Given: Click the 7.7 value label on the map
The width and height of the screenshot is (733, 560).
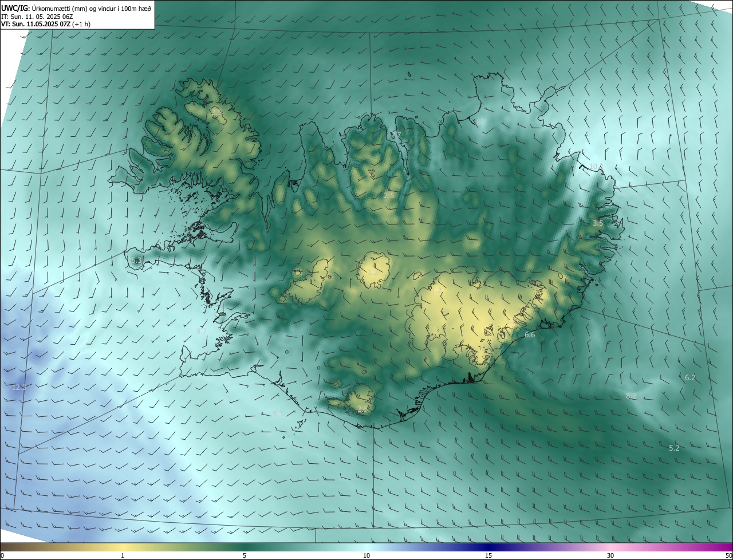Looking at the screenshot, I should tap(396, 135).
